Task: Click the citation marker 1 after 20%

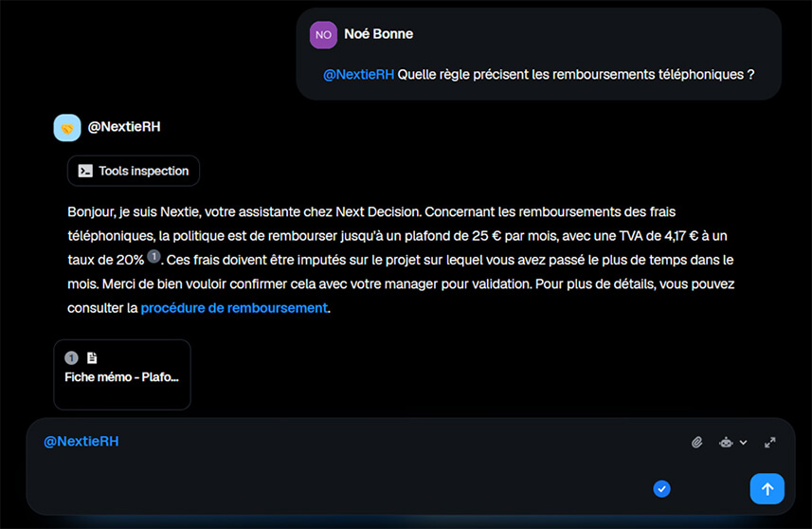Action: [x=153, y=256]
